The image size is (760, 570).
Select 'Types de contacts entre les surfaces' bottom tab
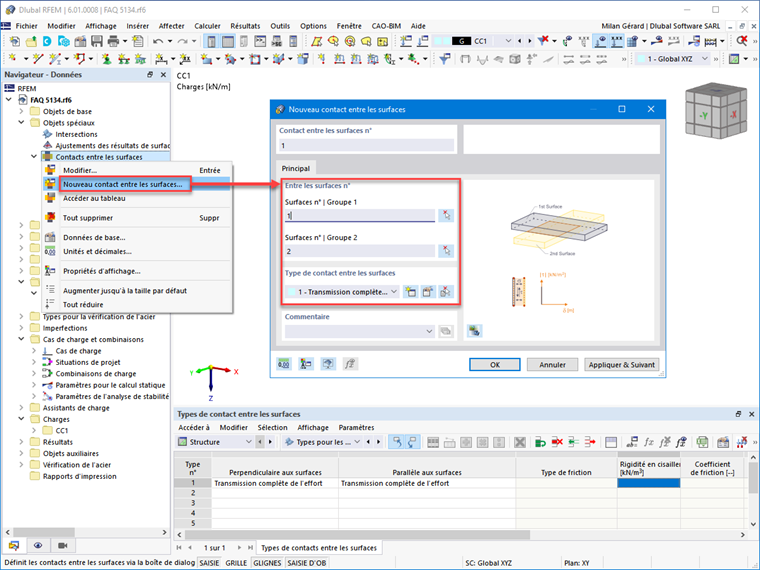(x=319, y=548)
